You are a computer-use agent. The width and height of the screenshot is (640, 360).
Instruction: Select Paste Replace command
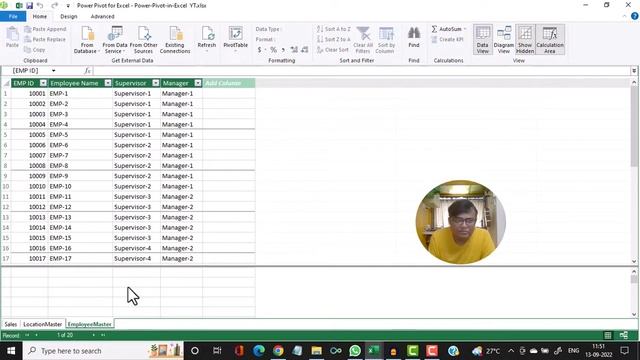tap(45, 39)
